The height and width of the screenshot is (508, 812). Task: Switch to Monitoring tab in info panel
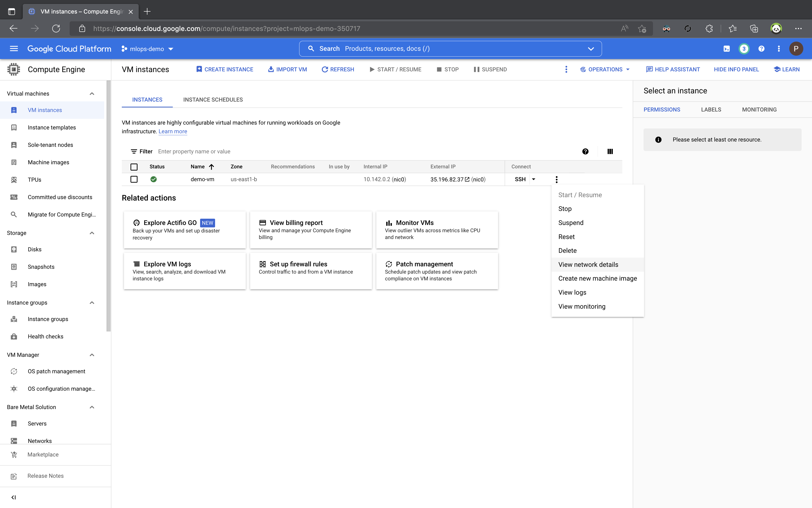click(x=759, y=110)
